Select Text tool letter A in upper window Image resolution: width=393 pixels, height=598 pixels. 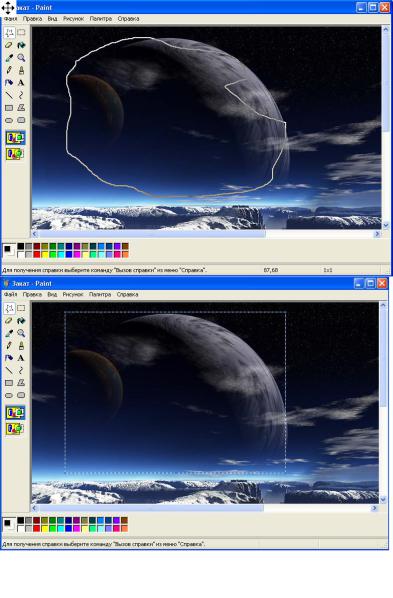[x=21, y=82]
